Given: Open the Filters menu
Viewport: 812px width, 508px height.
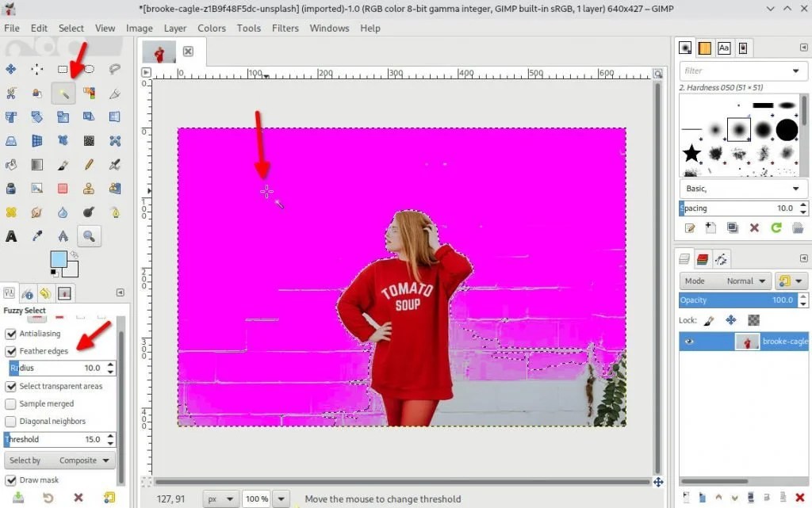Looking at the screenshot, I should point(285,28).
